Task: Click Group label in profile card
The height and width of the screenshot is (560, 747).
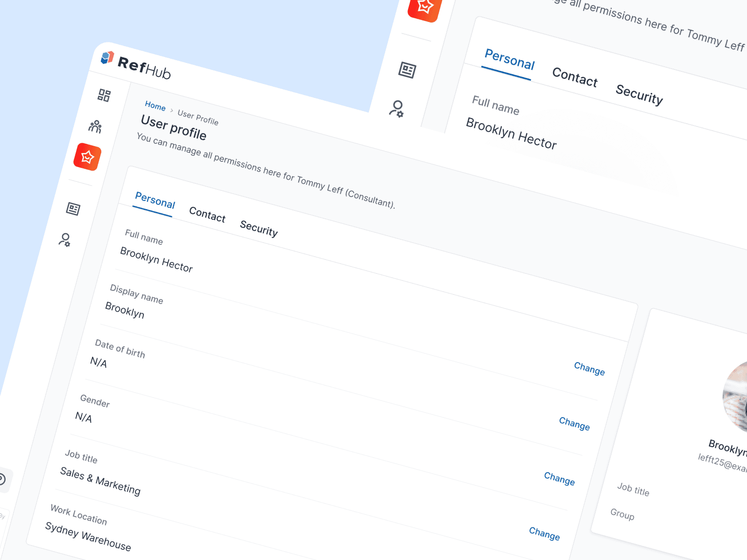Action: tap(622, 514)
